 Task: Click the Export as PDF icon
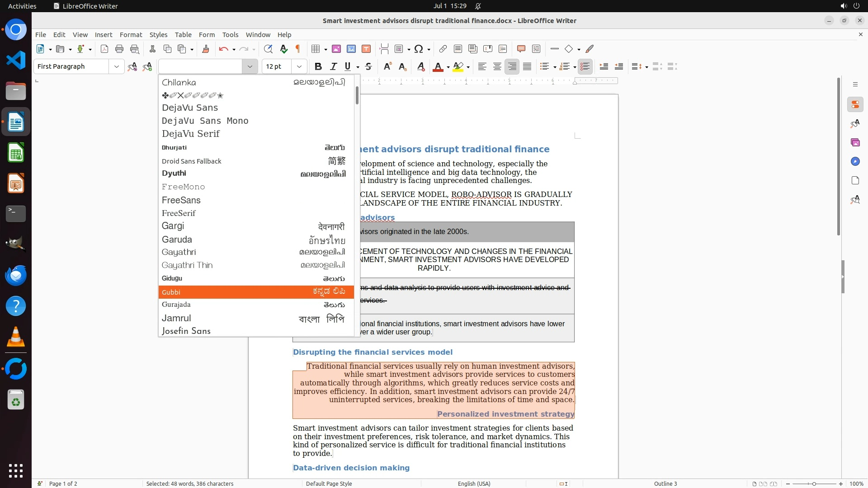(x=104, y=49)
